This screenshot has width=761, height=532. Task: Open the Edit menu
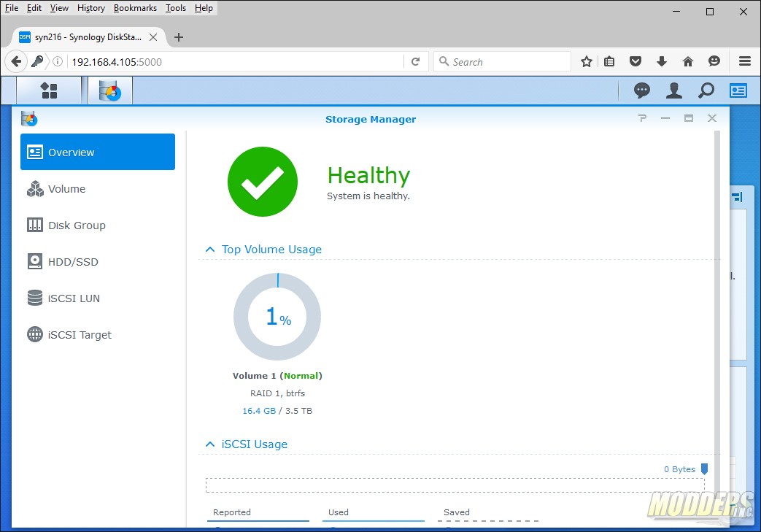click(34, 8)
